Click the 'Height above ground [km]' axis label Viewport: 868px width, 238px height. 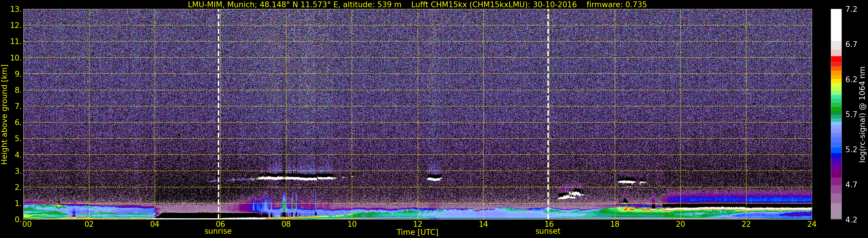4,115
